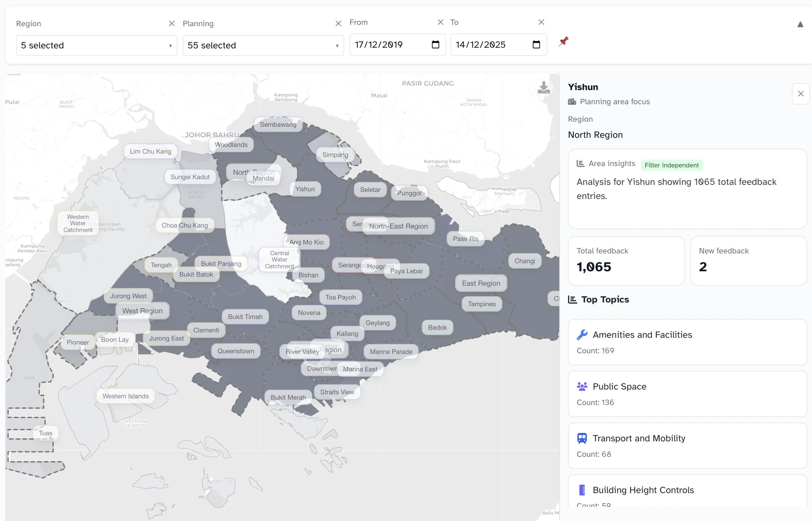Image resolution: width=812 pixels, height=521 pixels.
Task: Select the East Region map label
Action: (x=481, y=283)
